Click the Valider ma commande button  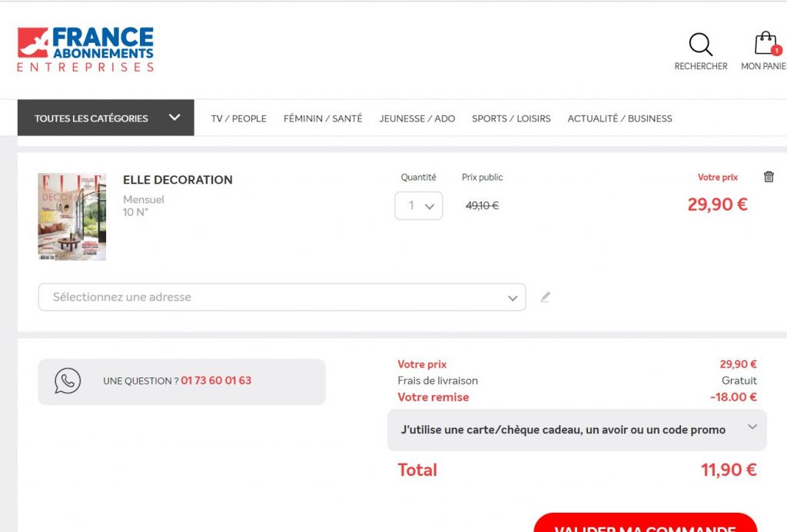coord(646,524)
